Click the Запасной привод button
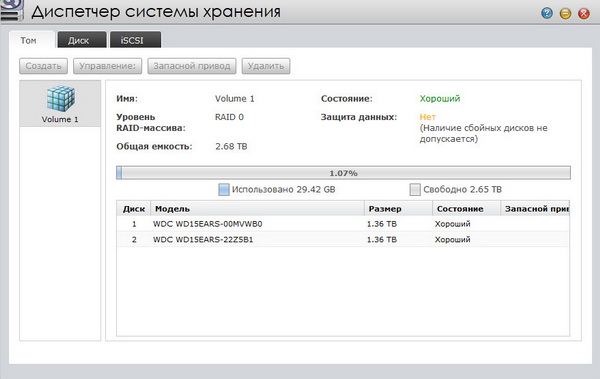The height and width of the screenshot is (379, 600). pos(192,66)
